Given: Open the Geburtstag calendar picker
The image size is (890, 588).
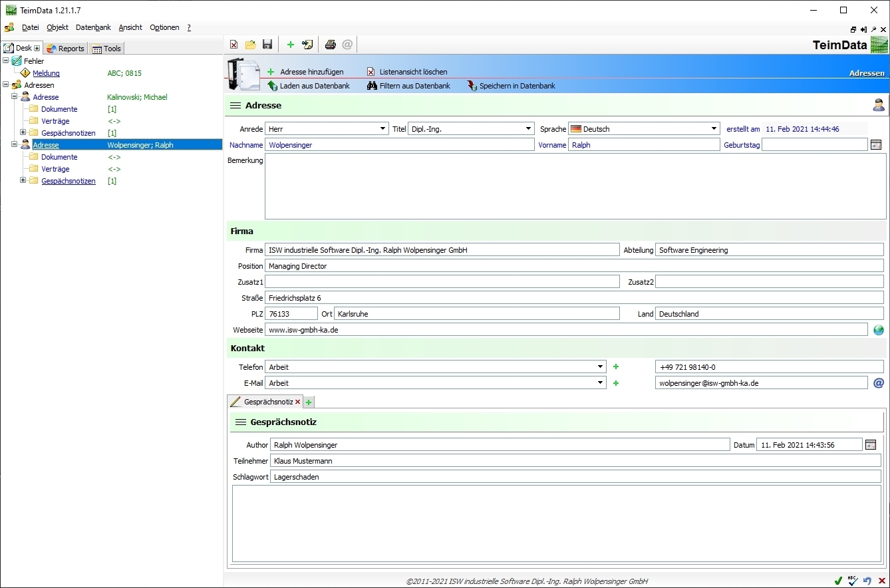Looking at the screenshot, I should pyautogui.click(x=876, y=145).
